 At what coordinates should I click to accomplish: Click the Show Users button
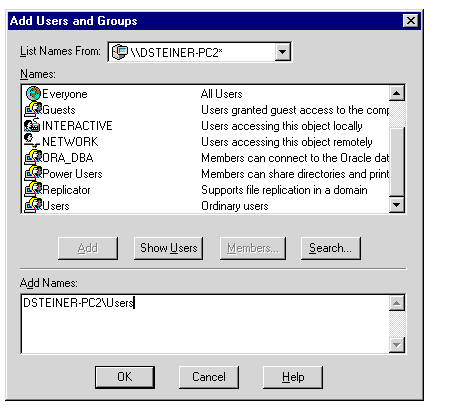pos(168,248)
